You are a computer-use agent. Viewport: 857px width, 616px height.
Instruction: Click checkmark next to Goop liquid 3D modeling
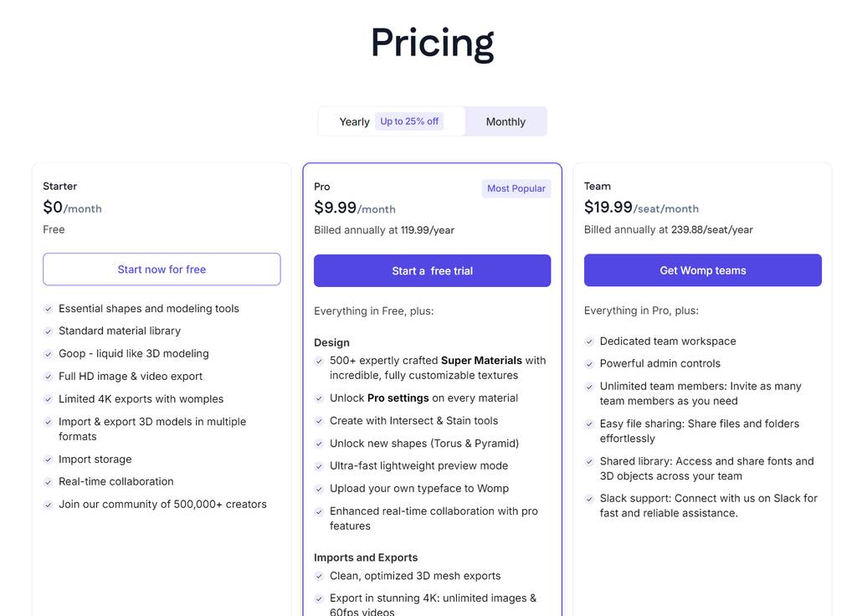click(x=49, y=354)
